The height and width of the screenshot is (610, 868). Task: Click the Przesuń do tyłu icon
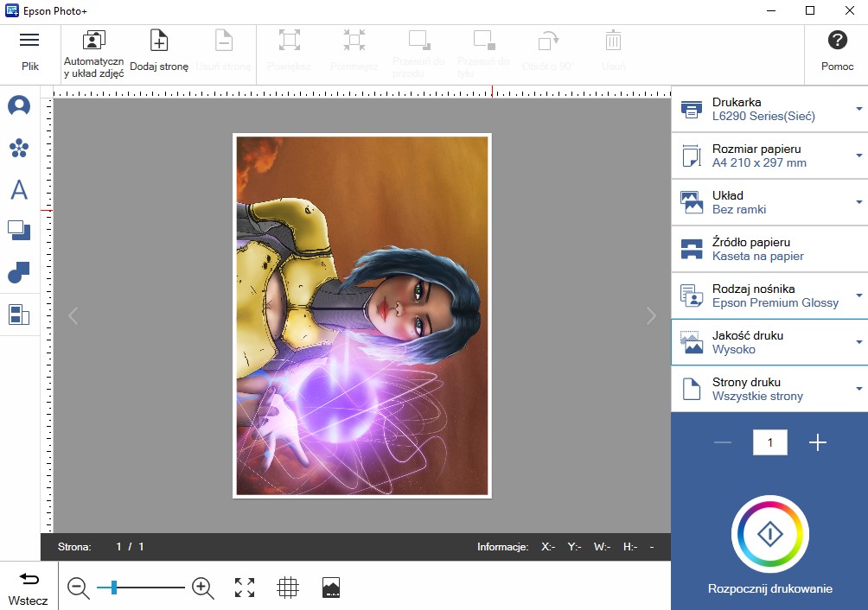click(484, 41)
